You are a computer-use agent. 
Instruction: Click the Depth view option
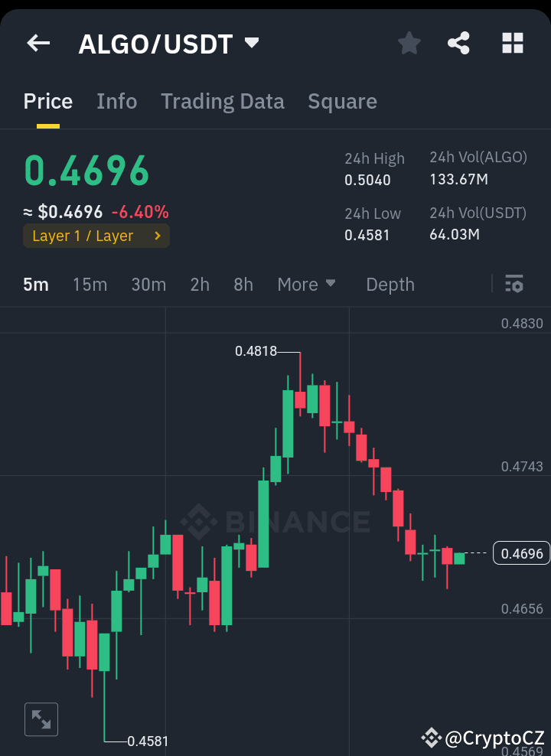[x=390, y=284]
